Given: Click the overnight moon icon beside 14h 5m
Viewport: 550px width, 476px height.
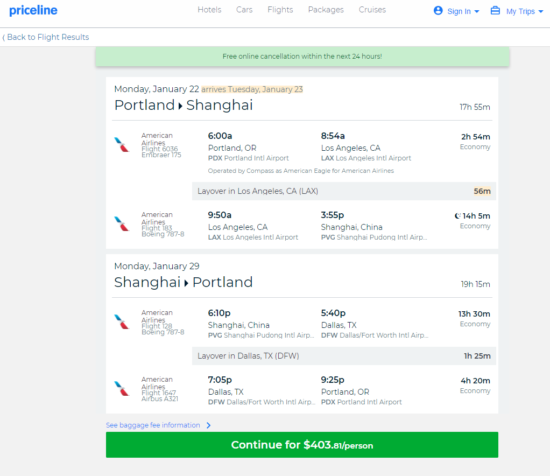Looking at the screenshot, I should 457,216.
